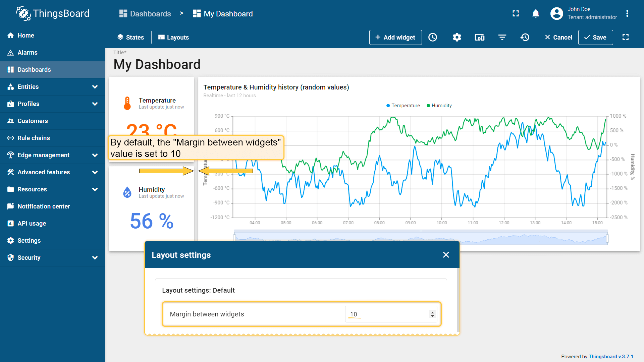
Task: Open user menu three-dots icon
Action: point(627,13)
